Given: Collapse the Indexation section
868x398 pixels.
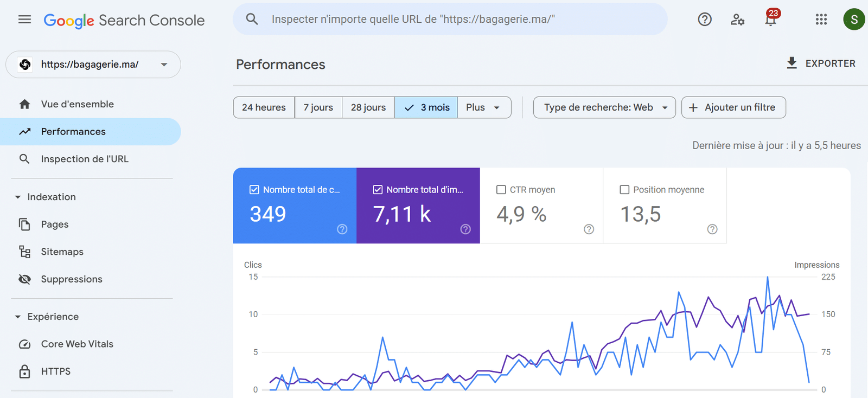Looking at the screenshot, I should pyautogui.click(x=18, y=197).
